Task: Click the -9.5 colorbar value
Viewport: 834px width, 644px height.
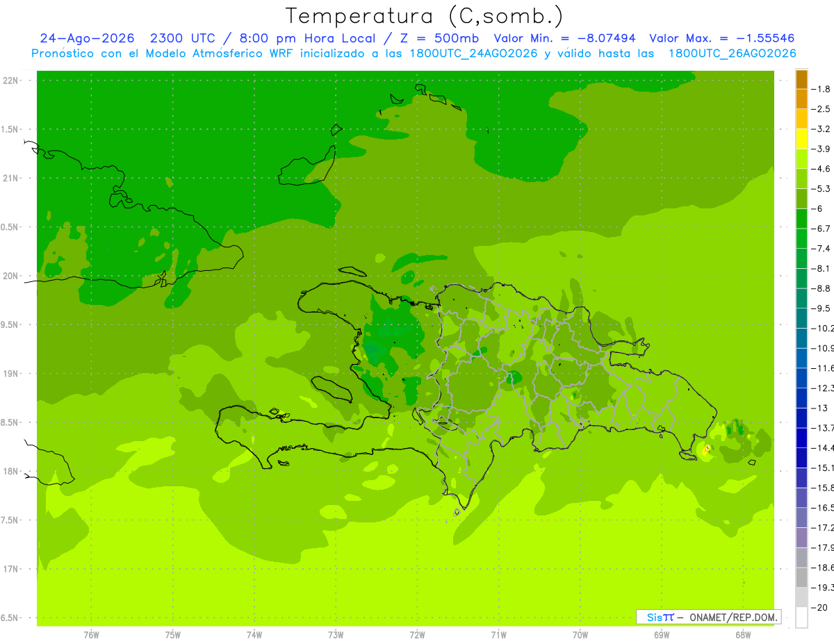Action: [x=821, y=308]
